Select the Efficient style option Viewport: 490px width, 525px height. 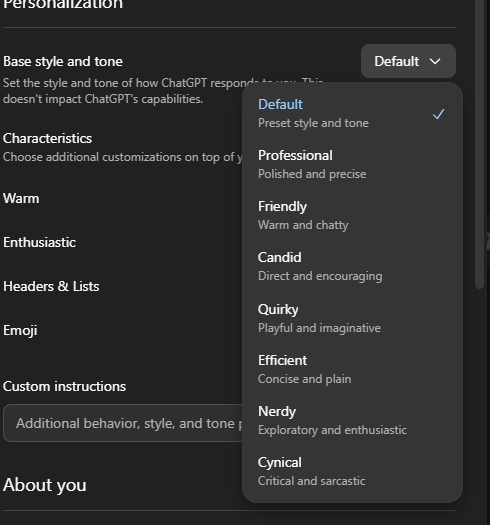(352, 369)
